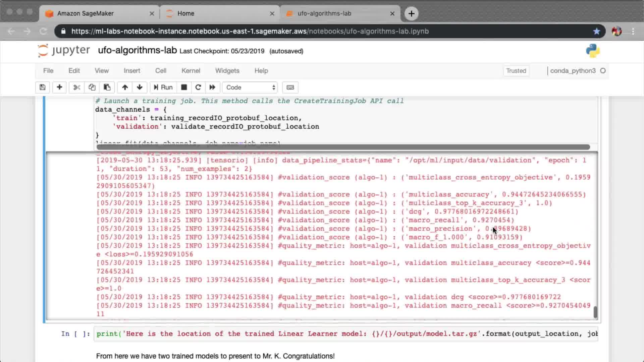Cut selected cells with the scissors icon
This screenshot has width=644, height=362.
click(77, 87)
